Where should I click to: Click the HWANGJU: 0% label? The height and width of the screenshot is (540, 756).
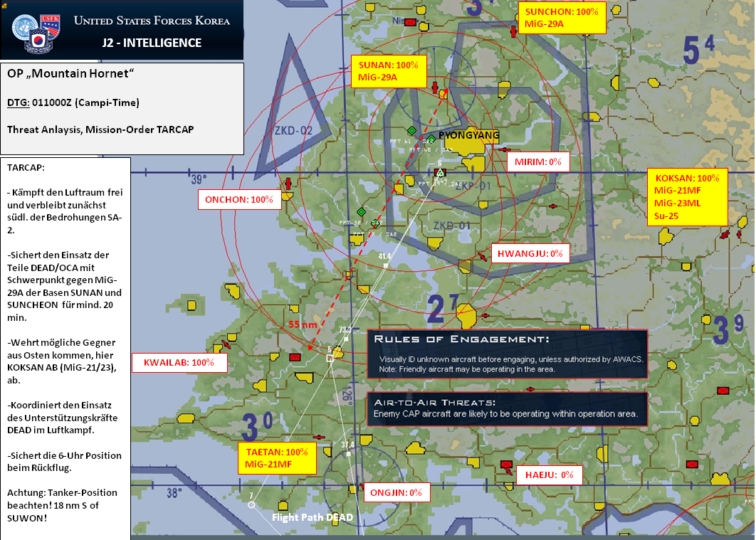(x=530, y=253)
